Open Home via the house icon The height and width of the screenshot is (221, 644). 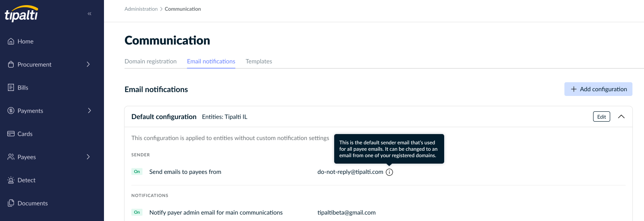coord(11,42)
